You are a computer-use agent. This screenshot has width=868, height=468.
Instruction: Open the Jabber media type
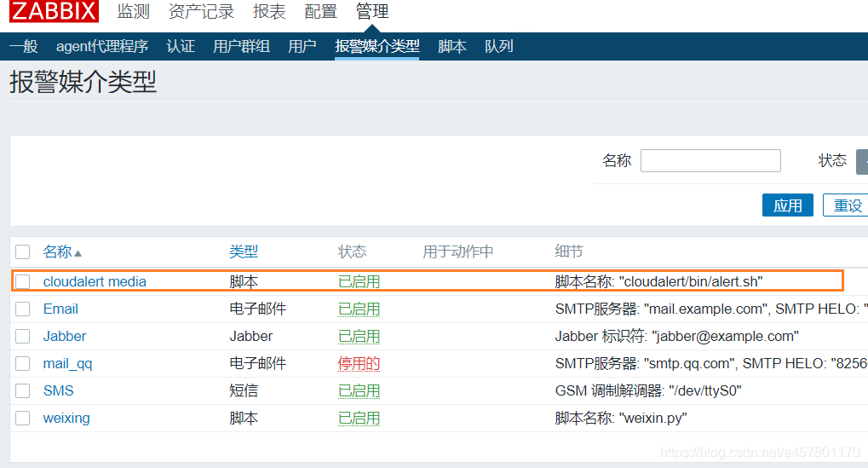tap(65, 336)
